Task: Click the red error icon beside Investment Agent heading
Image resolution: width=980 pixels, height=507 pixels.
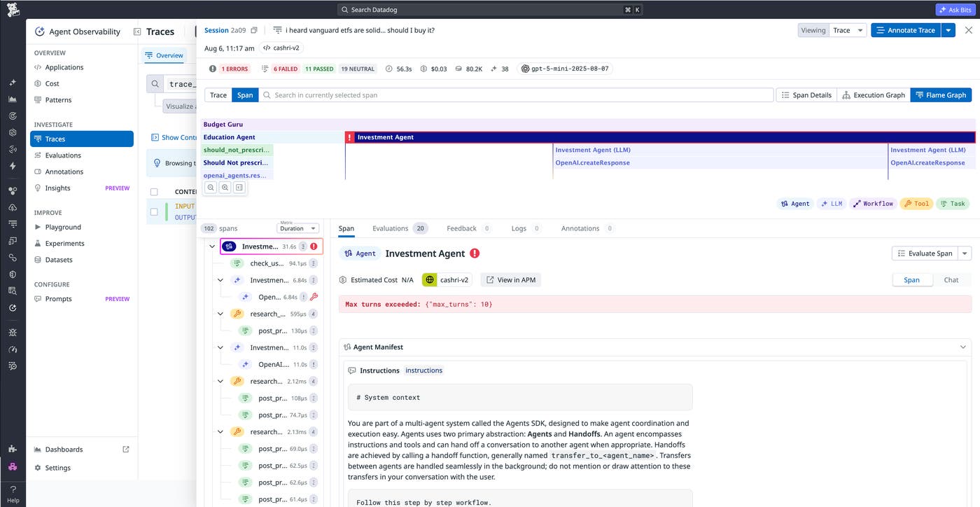Action: (475, 253)
